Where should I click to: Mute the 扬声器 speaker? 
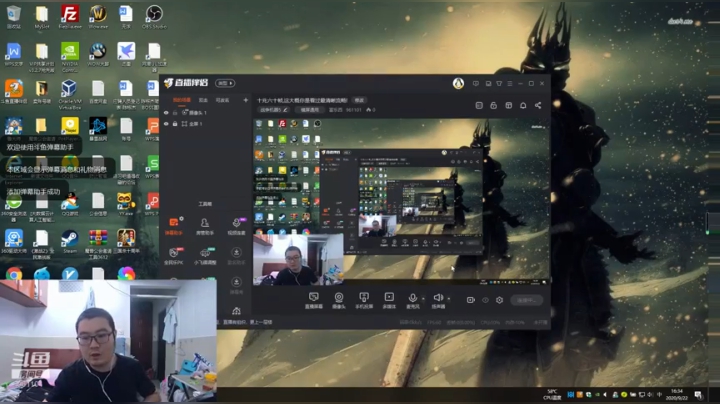pyautogui.click(x=438, y=300)
